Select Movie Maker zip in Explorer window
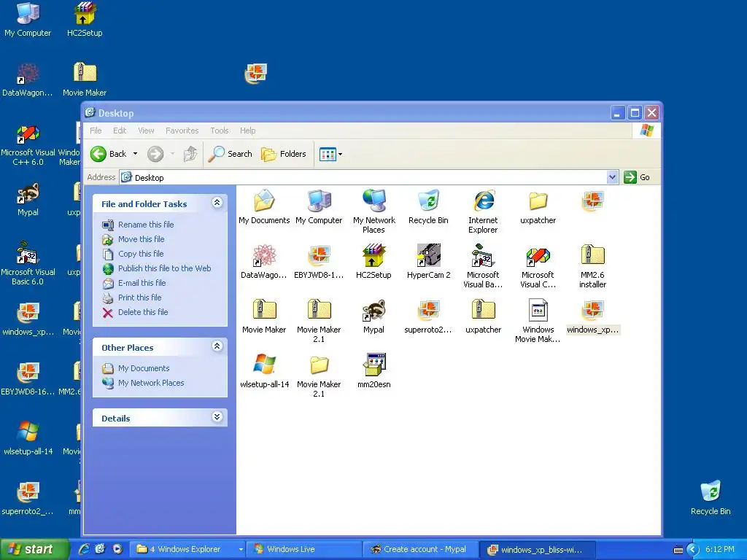 pyautogui.click(x=264, y=316)
